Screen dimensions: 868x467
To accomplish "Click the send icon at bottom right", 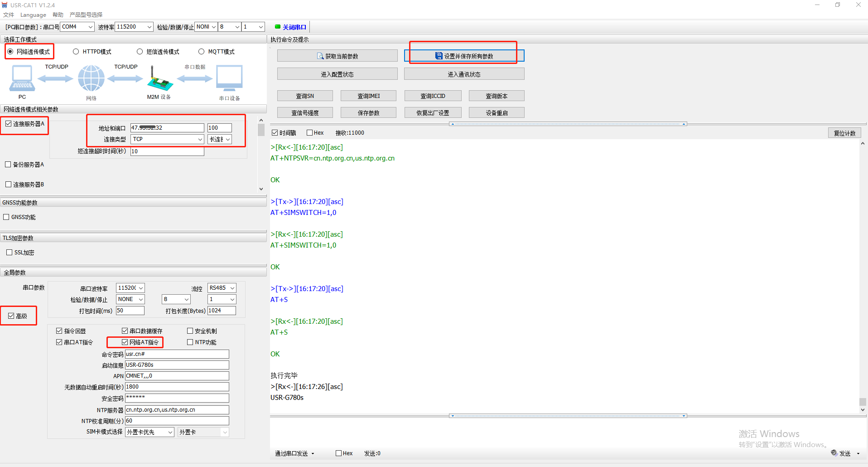I will 834,453.
